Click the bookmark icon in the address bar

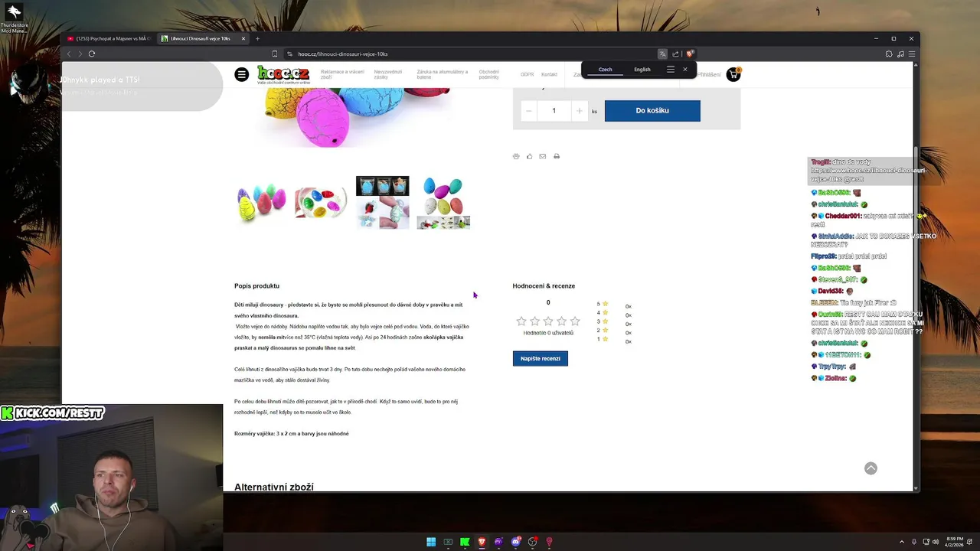click(x=275, y=54)
